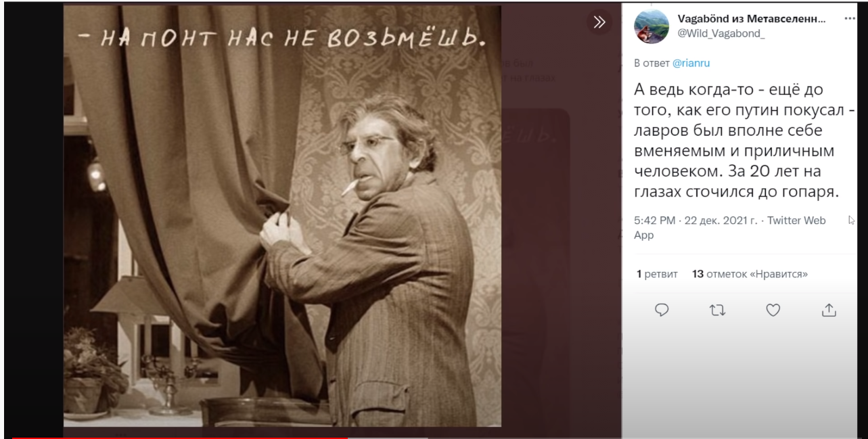Viewport: 868px width, 439px height.
Task: View the 13 отметок «Нравится» list
Action: pyautogui.click(x=750, y=274)
